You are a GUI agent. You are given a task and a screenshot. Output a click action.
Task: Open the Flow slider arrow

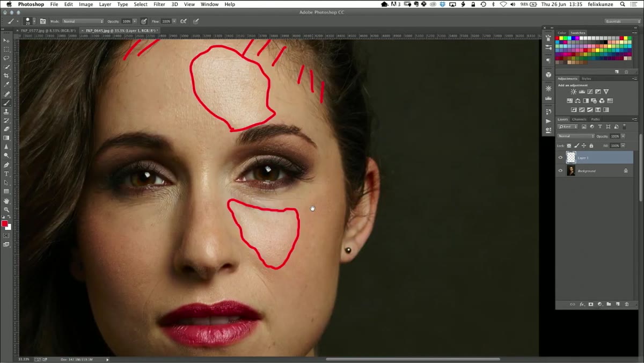pyautogui.click(x=173, y=21)
